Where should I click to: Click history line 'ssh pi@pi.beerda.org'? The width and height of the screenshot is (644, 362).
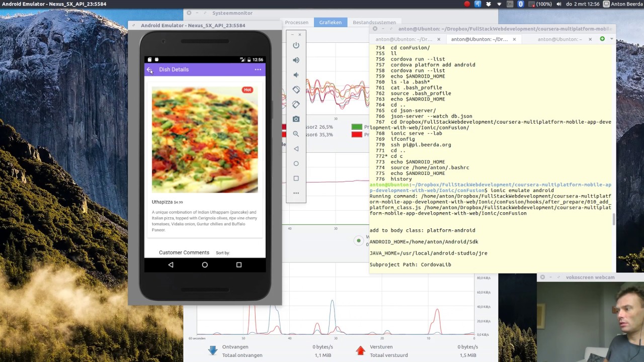click(x=421, y=145)
